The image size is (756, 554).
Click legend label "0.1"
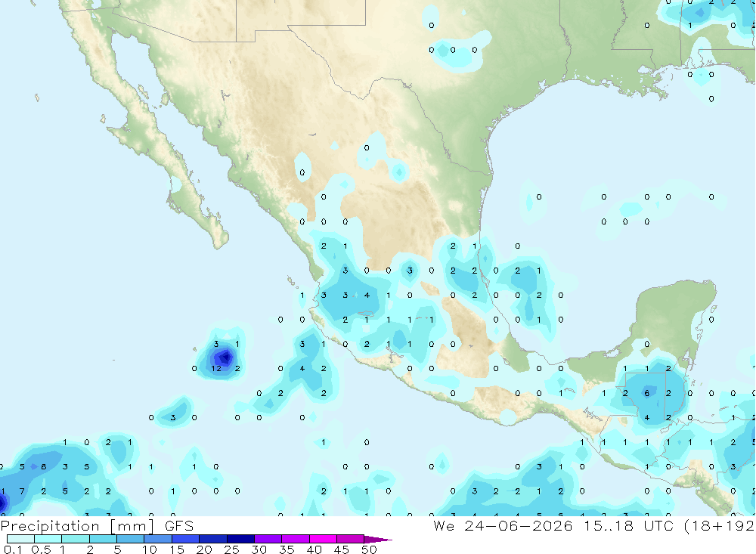click(x=13, y=549)
